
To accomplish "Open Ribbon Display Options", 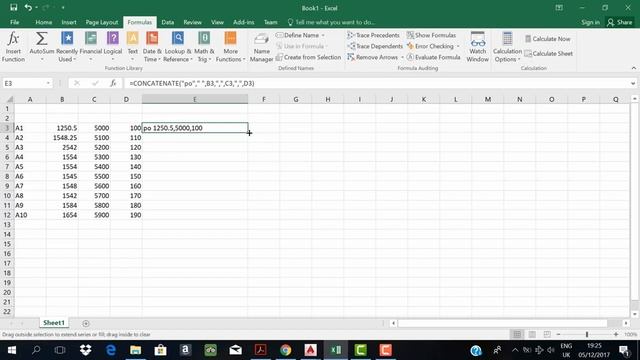I will [x=559, y=8].
